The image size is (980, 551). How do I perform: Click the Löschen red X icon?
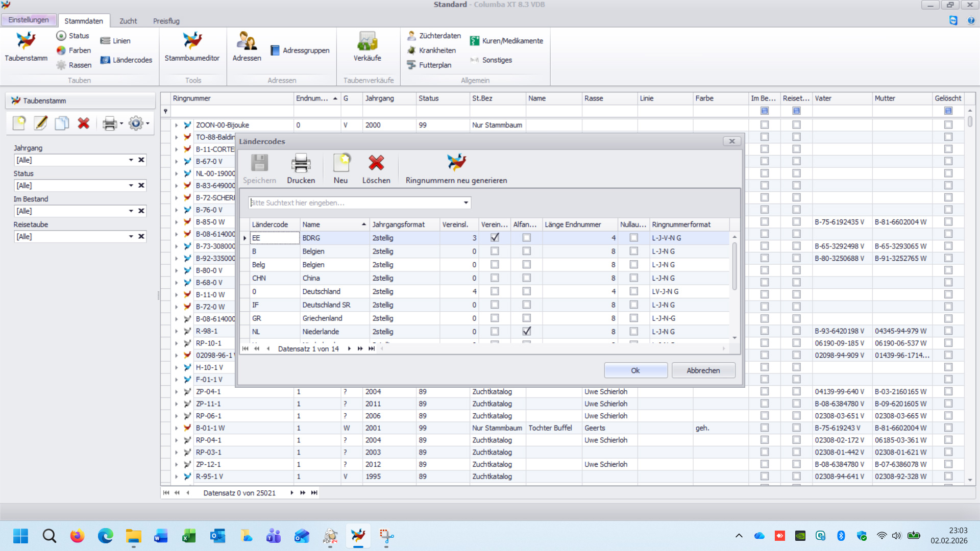coord(376,163)
